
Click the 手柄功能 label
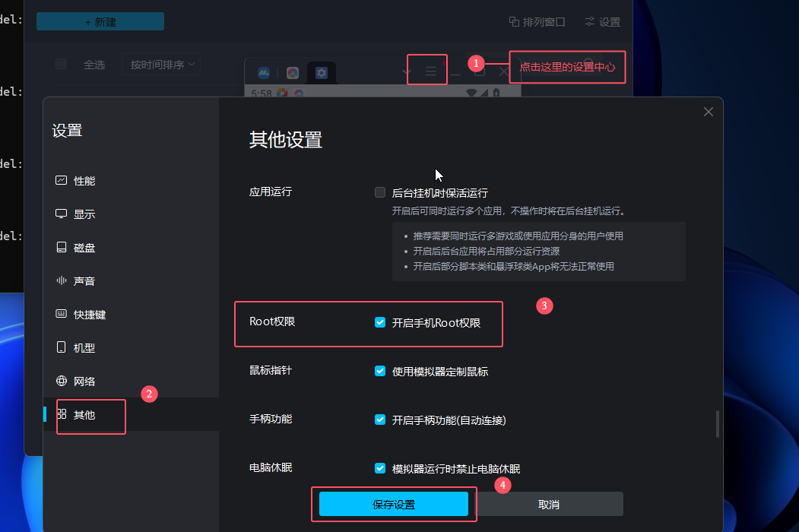(271, 419)
